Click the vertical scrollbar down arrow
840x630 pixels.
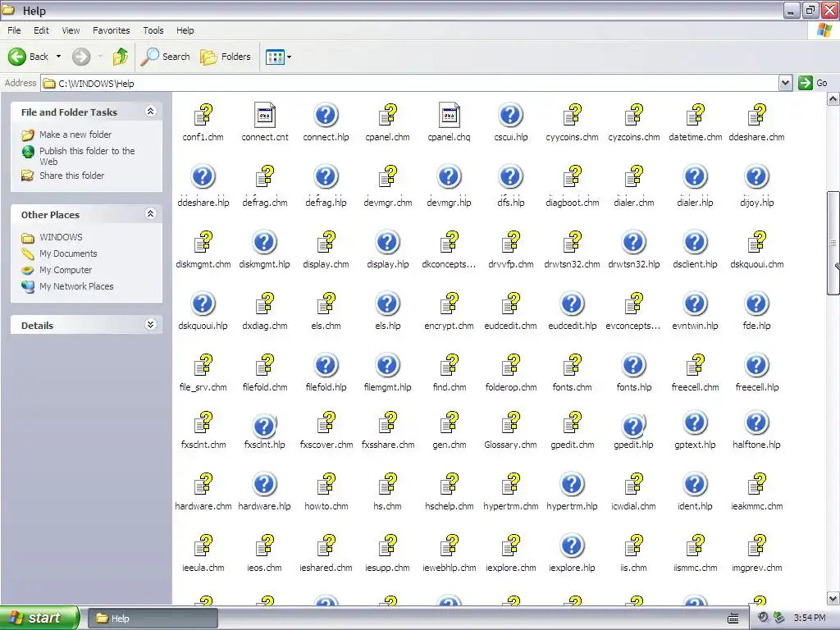[x=833, y=598]
